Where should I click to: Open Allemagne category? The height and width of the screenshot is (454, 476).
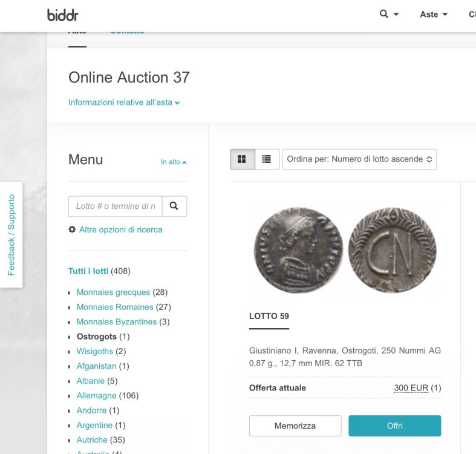[96, 396]
